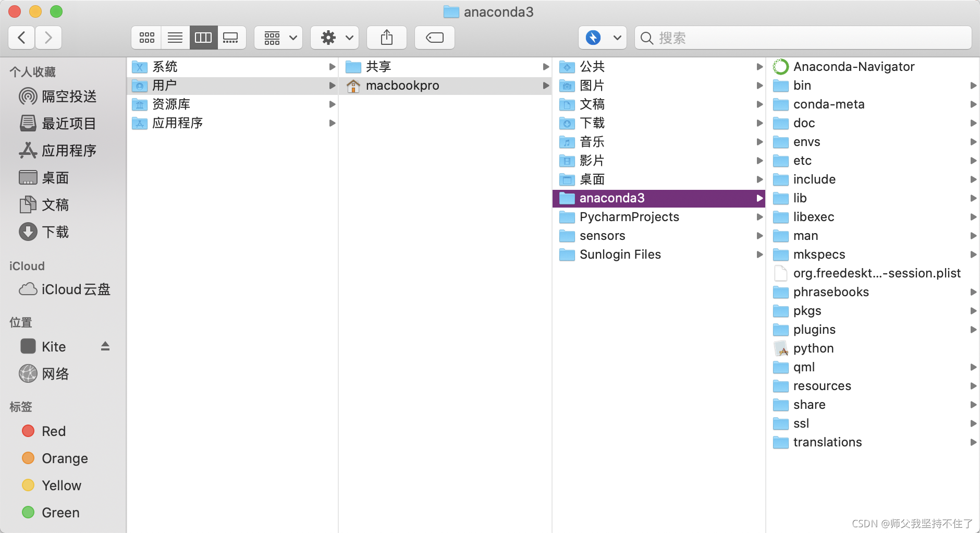Viewport: 980px width, 533px height.
Task: Open 网络 in the sidebar
Action: click(x=63, y=374)
